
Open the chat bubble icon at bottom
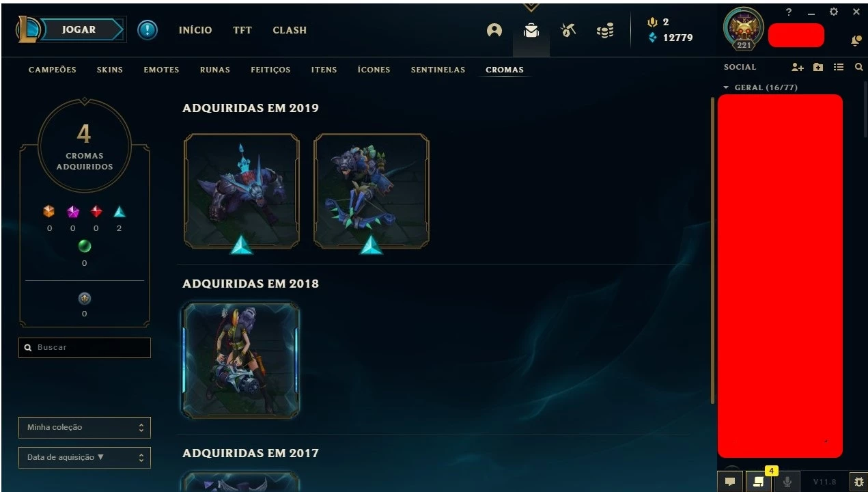coord(730,482)
